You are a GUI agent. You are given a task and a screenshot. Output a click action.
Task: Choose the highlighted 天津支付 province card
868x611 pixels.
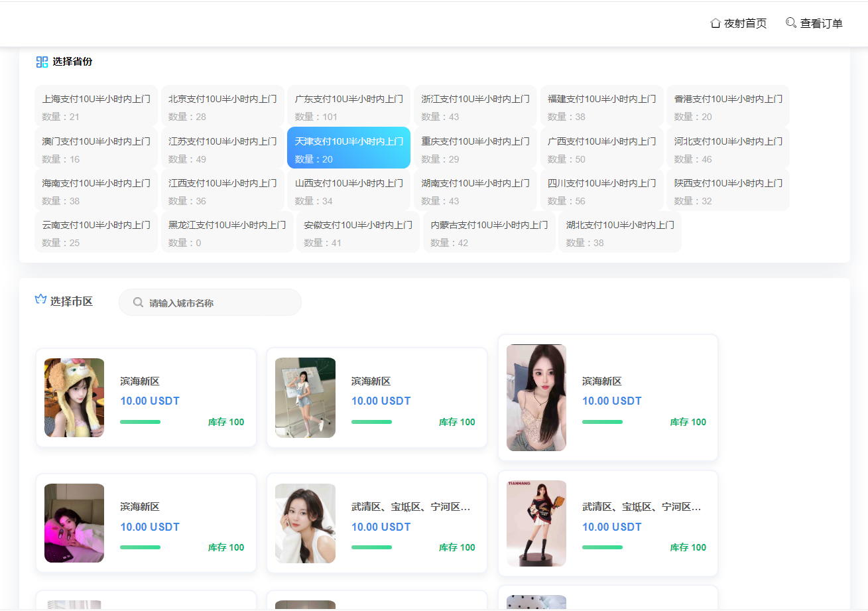tap(348, 148)
